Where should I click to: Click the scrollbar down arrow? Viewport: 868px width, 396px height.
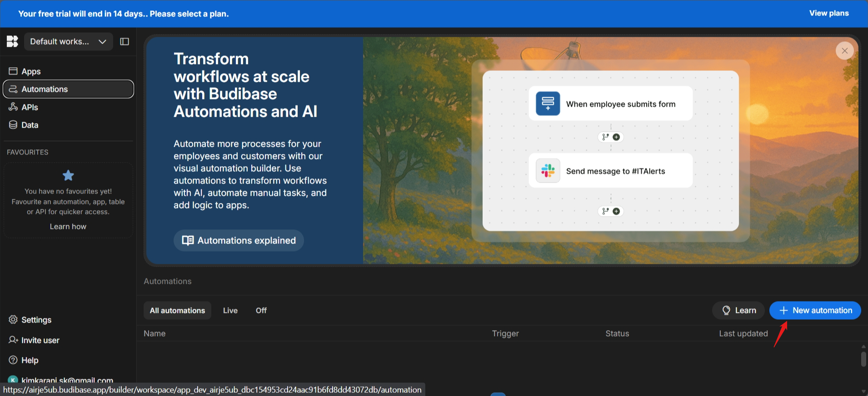coord(863,391)
